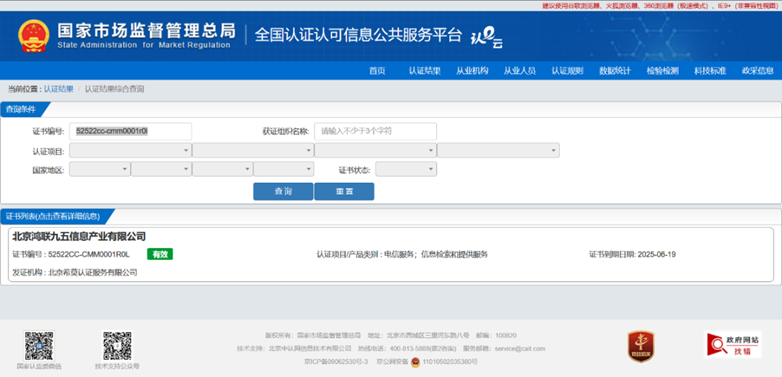782x377 pixels.
Task: Click the 重置 reset button
Action: point(344,191)
